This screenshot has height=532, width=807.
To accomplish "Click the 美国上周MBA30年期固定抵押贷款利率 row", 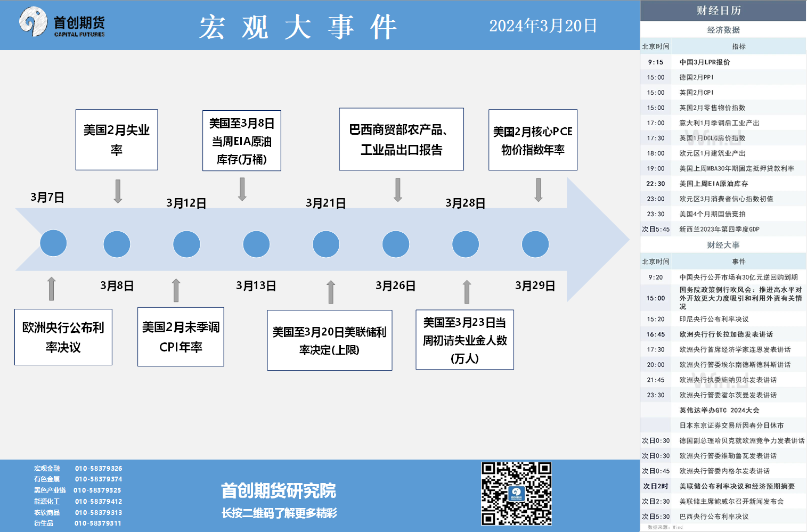I will click(723, 168).
